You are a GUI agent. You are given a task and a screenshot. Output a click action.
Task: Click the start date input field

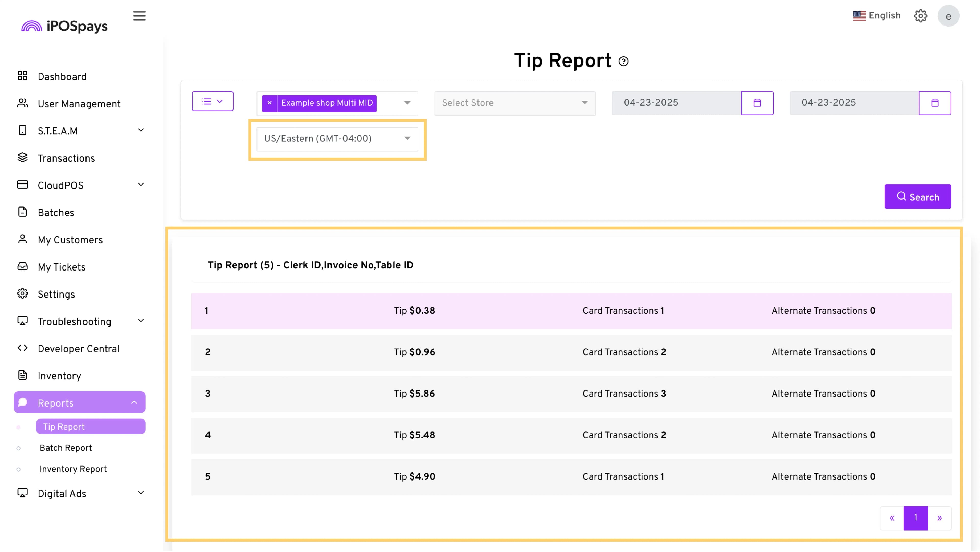point(676,103)
